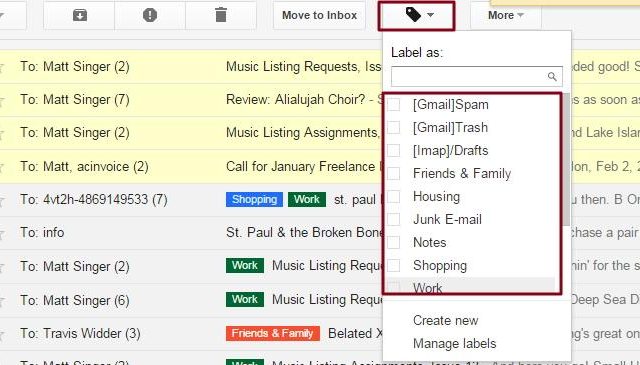640x365 pixels.
Task: Click recipient 'To: Matt Singer (6)'
Action: click(x=75, y=300)
